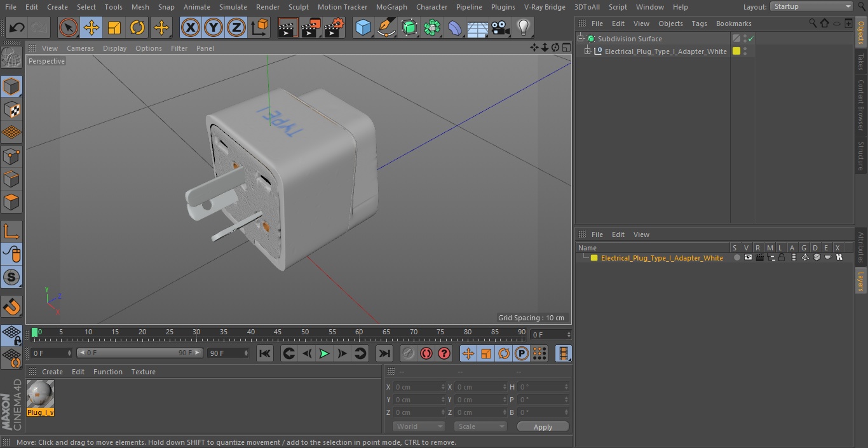Click the record active objects button
This screenshot has width=868, height=448.
coord(409,353)
